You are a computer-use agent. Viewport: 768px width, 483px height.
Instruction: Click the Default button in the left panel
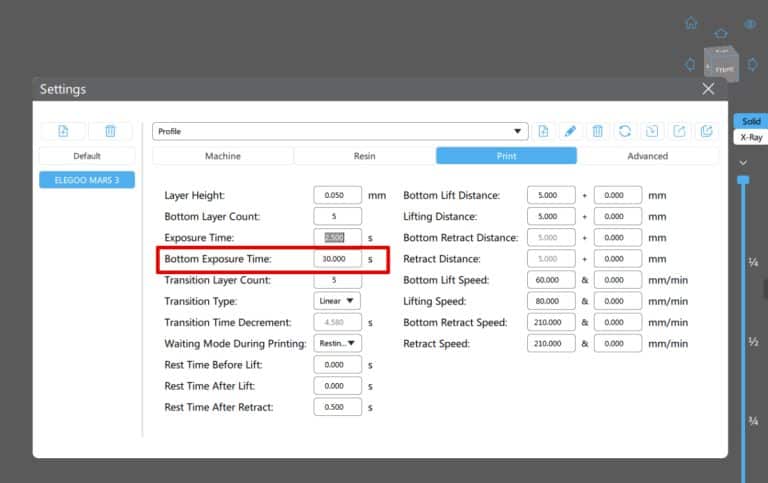coord(86,156)
